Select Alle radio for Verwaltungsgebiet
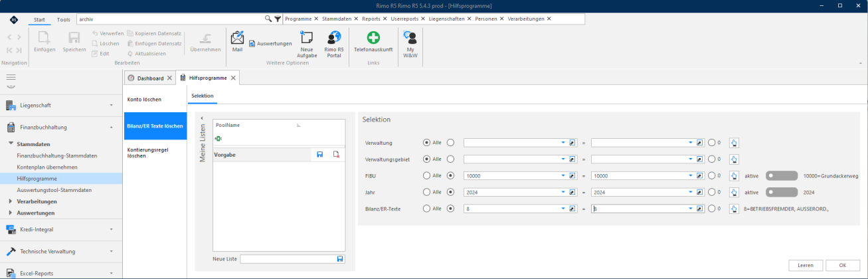This screenshot has width=868, height=279. click(426, 159)
